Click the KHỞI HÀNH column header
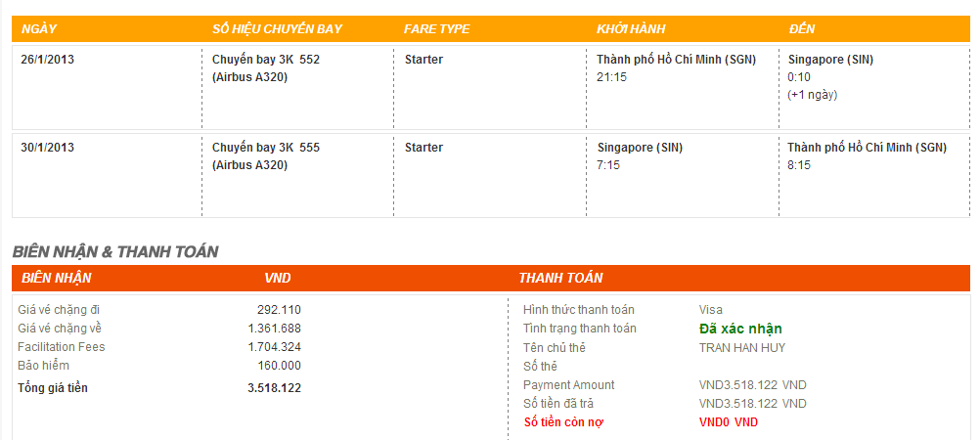The width and height of the screenshot is (980, 440). [x=632, y=28]
